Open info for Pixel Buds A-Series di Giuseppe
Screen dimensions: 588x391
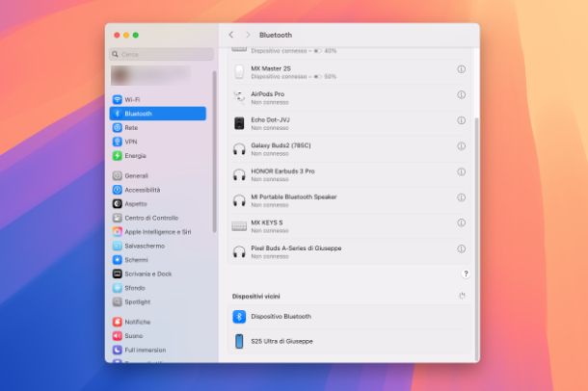461,250
